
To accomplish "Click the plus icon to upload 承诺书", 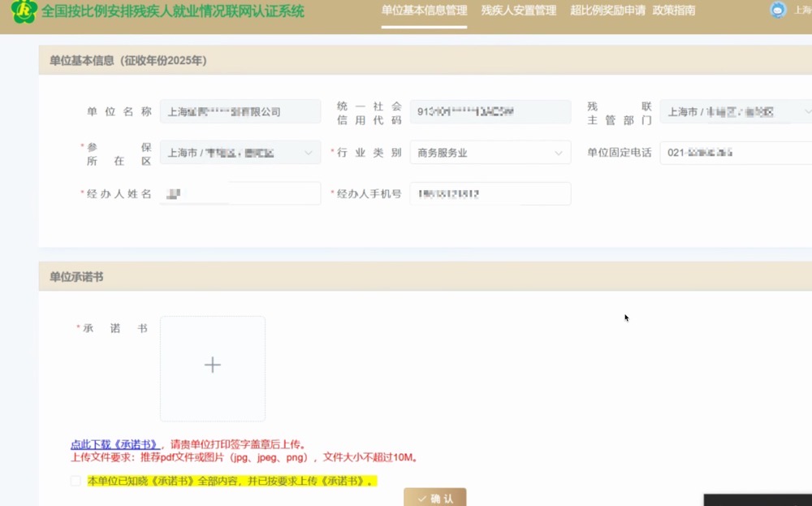I will coord(212,365).
